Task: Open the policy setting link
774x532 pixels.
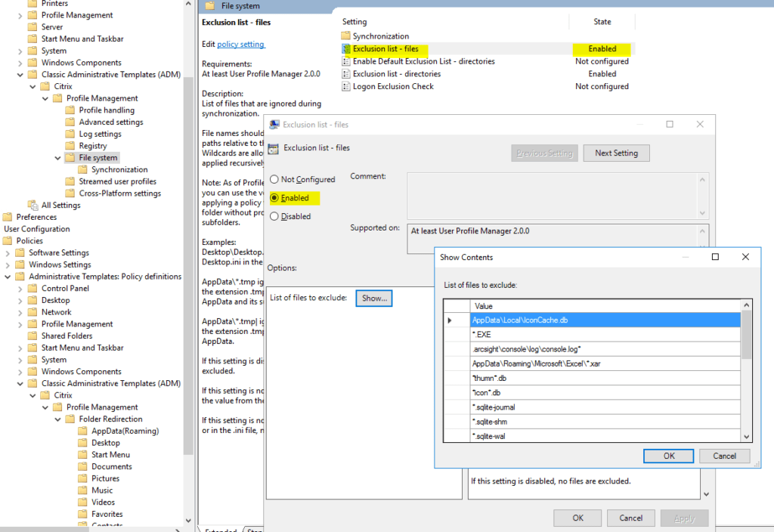Action: [240, 44]
